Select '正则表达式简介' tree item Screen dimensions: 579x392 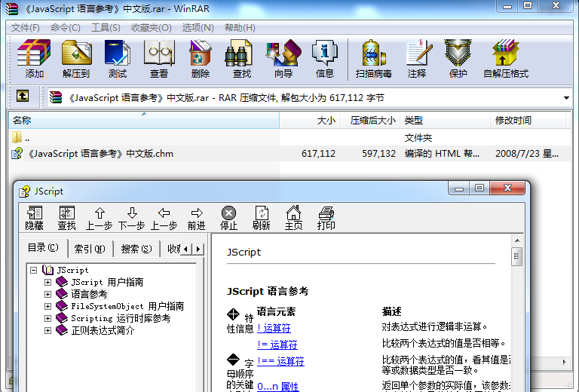pos(103,330)
